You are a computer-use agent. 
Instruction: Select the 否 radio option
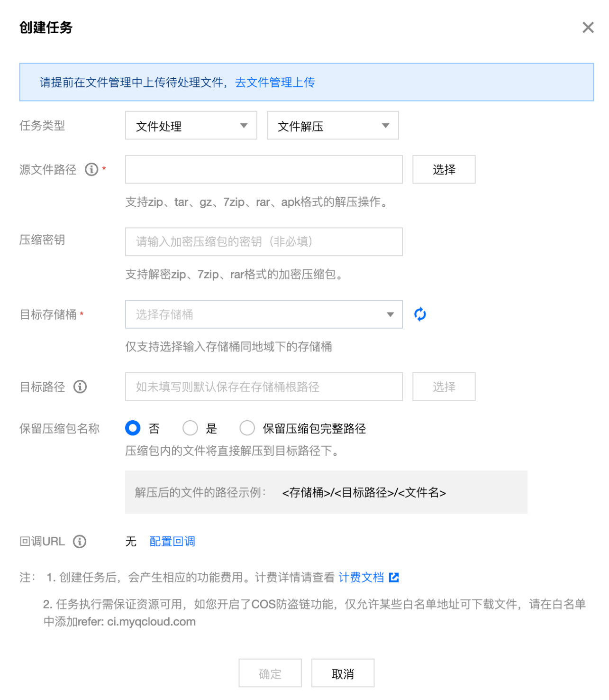(x=133, y=428)
